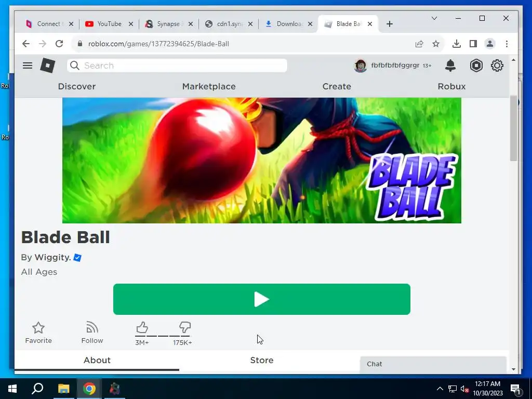Screen dimensions: 532x399
Task: Open the Windows Start menu
Action: [x=12, y=389]
